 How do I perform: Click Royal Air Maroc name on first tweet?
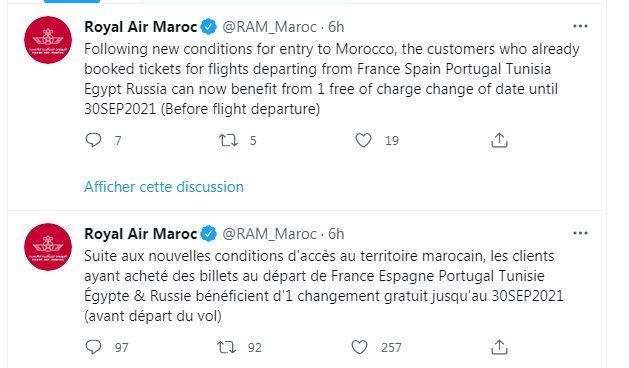pyautogui.click(x=140, y=27)
